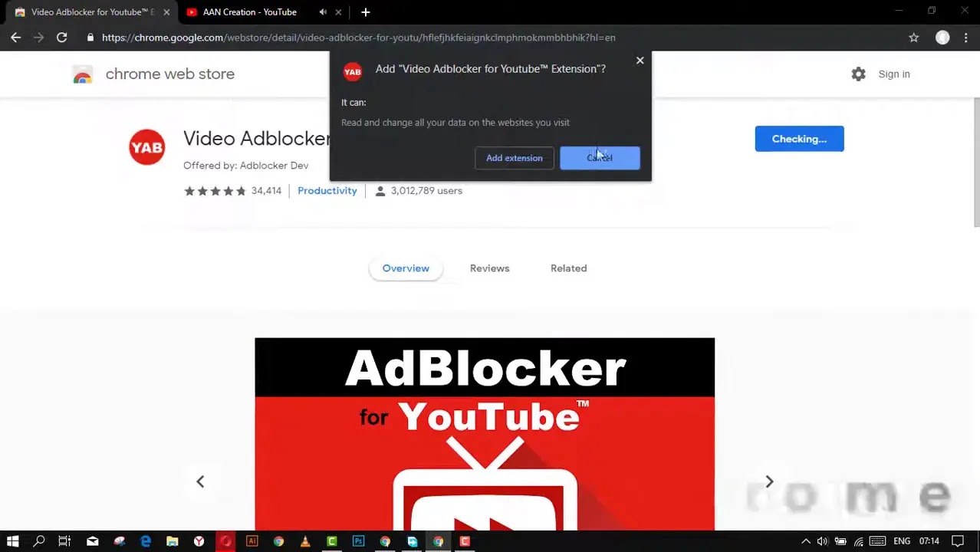Close the permission dialog with X
The image size is (980, 552).
click(640, 61)
